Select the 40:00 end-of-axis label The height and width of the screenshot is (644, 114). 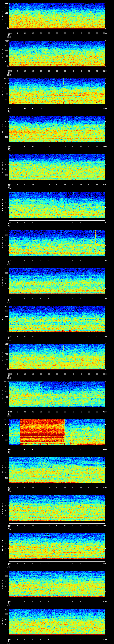pos(105,412)
